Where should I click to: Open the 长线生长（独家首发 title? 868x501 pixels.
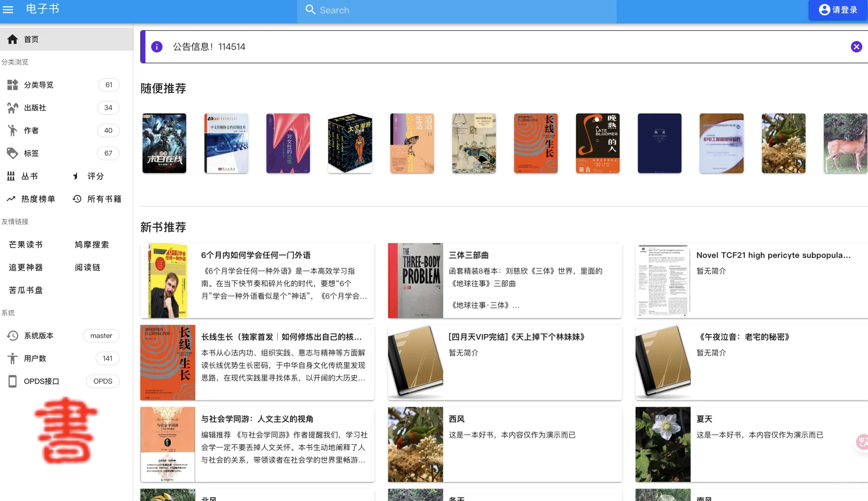pyautogui.click(x=281, y=337)
